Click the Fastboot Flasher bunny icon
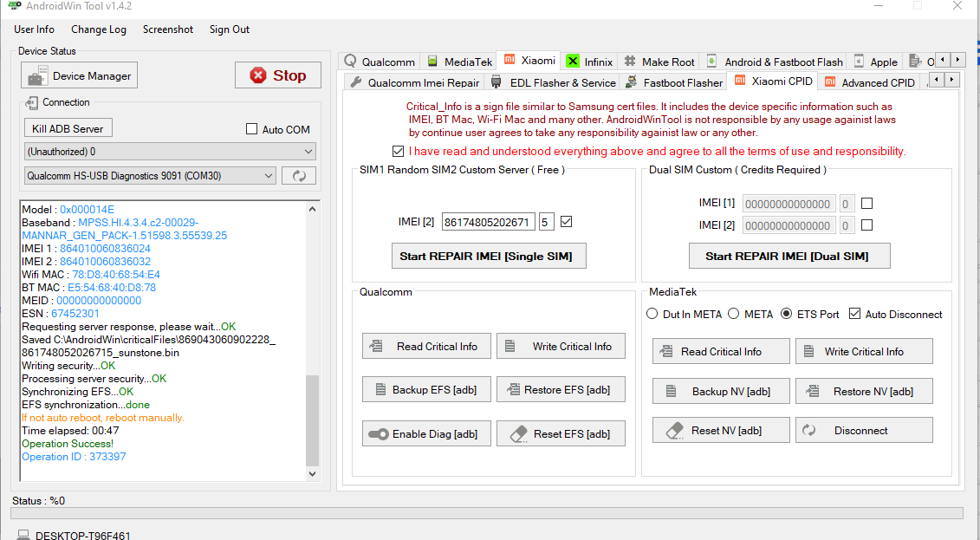 [632, 81]
